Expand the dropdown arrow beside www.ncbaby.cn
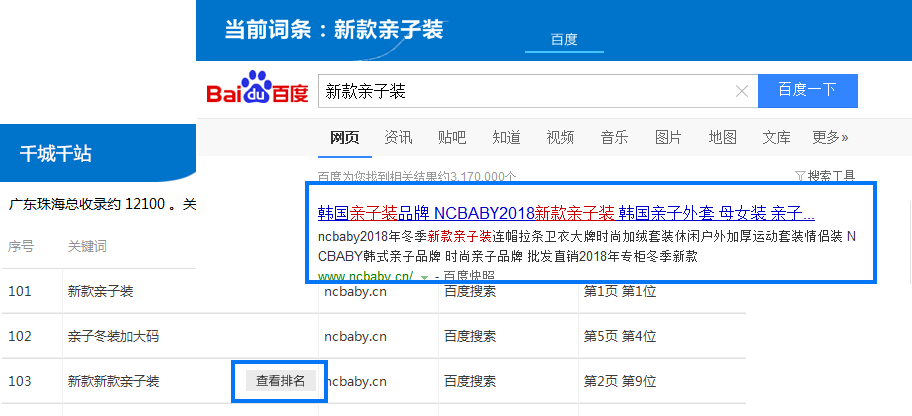This screenshot has height=416, width=912. click(x=424, y=278)
